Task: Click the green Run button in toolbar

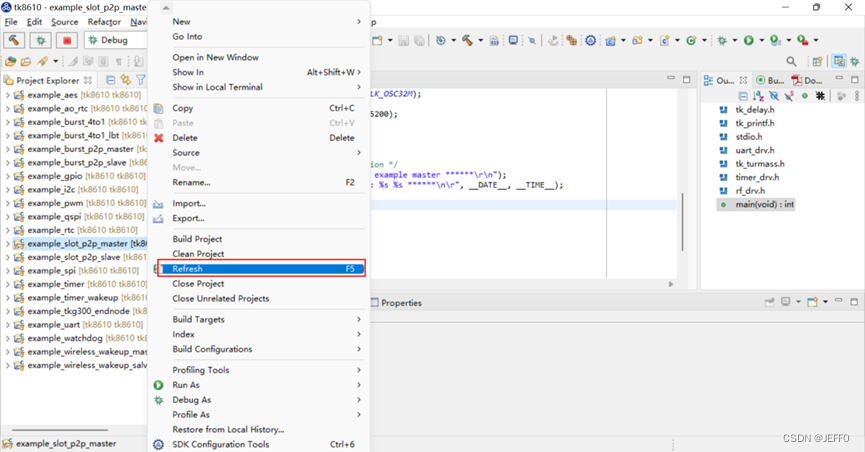Action: (749, 40)
